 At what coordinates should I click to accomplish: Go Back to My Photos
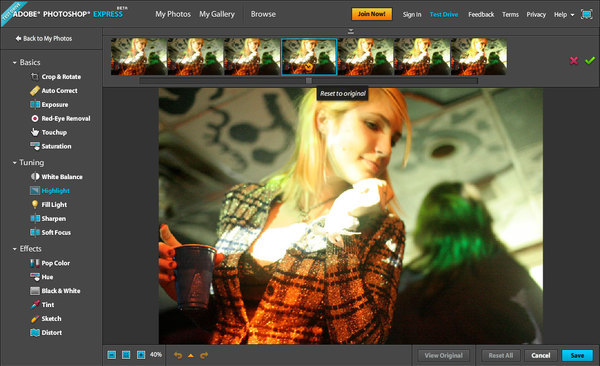[x=44, y=38]
